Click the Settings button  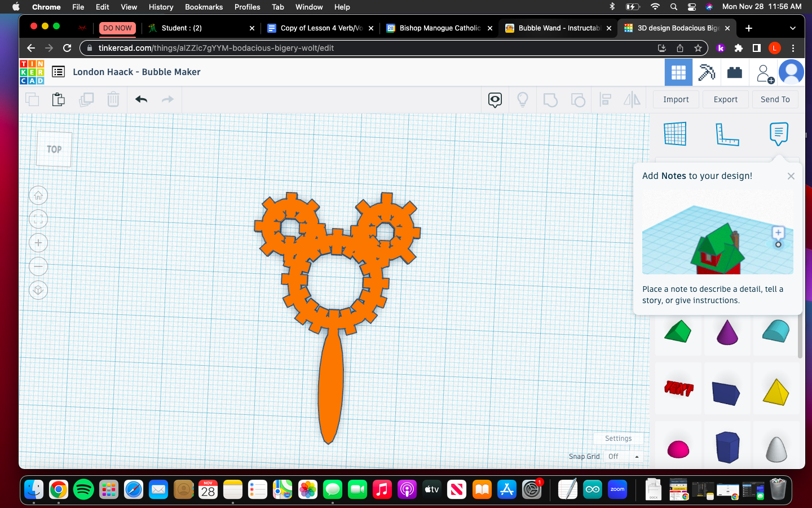pos(619,439)
